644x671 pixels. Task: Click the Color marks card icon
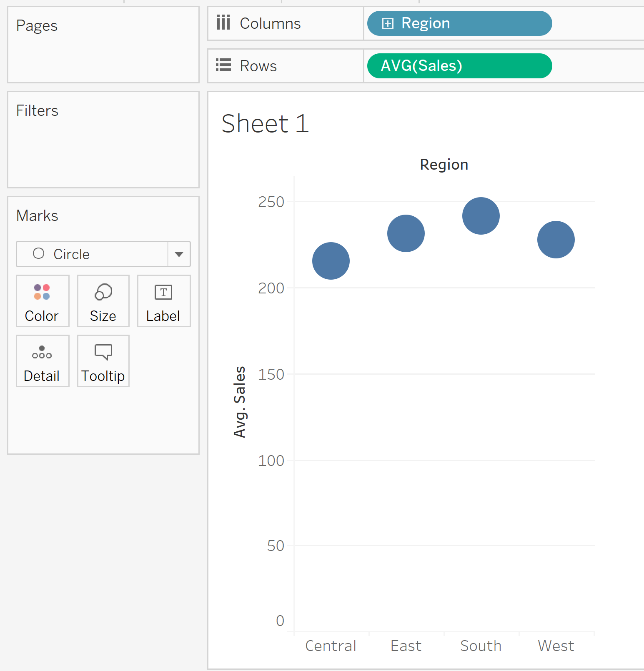tap(42, 292)
